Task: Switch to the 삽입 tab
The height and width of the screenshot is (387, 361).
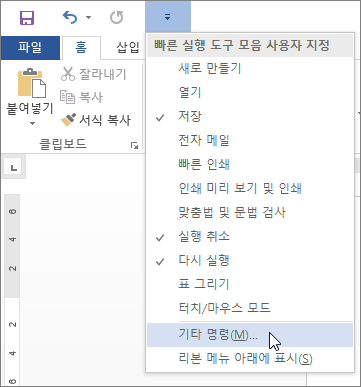Action: pyautogui.click(x=128, y=47)
